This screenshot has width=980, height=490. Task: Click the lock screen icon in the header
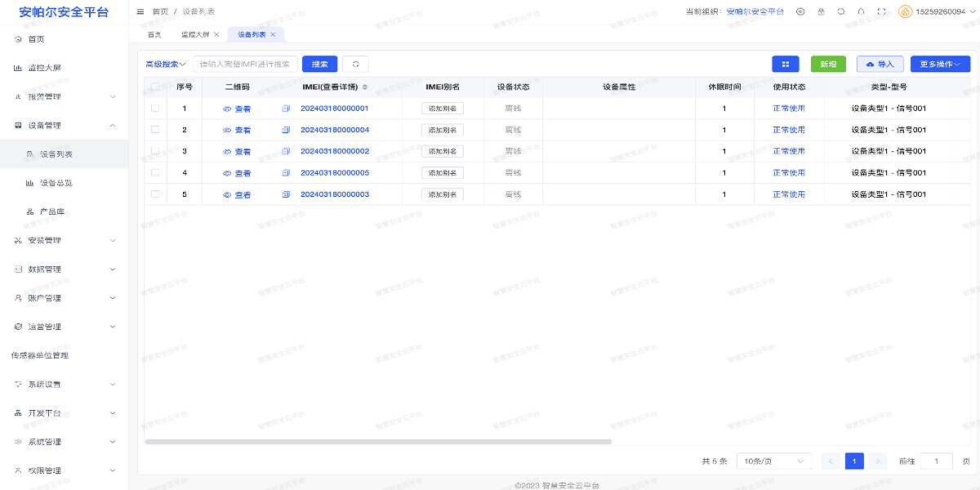(821, 11)
